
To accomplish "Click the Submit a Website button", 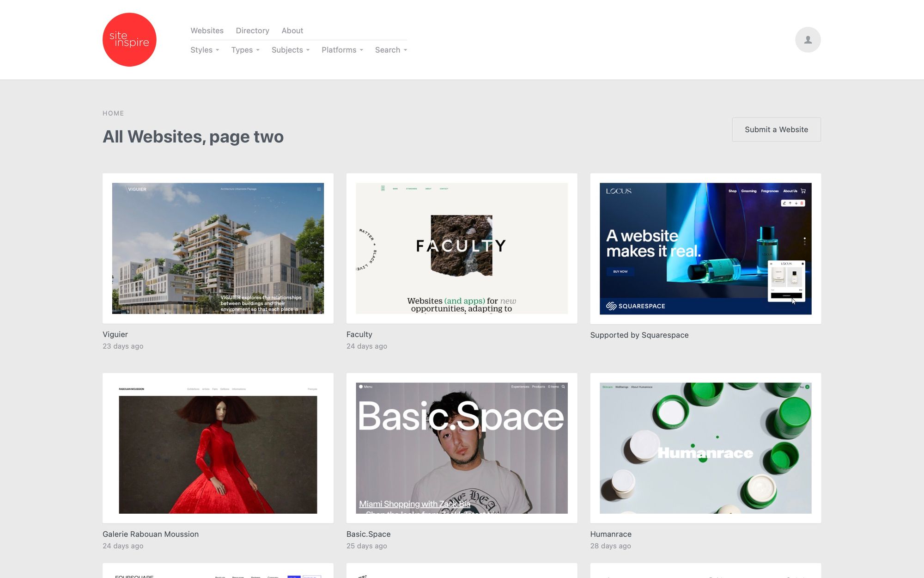I will 776,129.
